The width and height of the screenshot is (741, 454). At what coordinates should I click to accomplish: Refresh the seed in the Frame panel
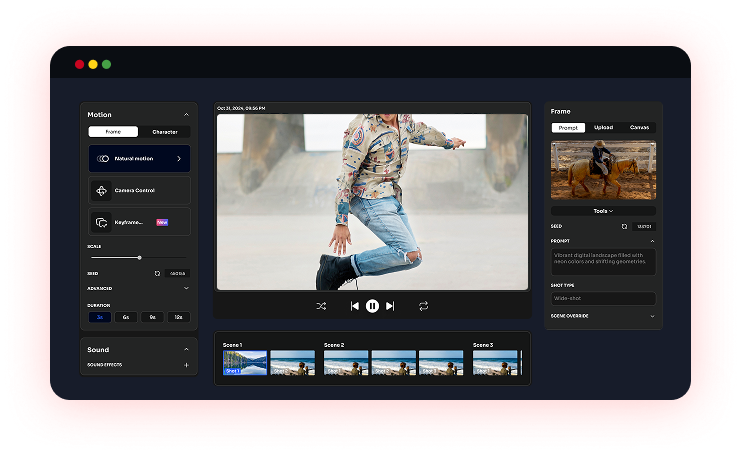tap(624, 227)
